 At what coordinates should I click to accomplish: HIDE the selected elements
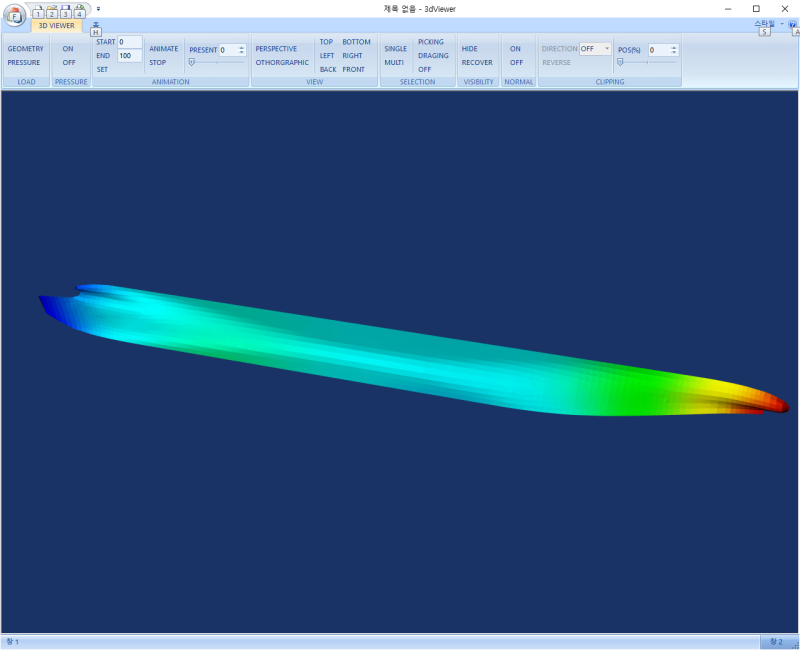(x=469, y=48)
